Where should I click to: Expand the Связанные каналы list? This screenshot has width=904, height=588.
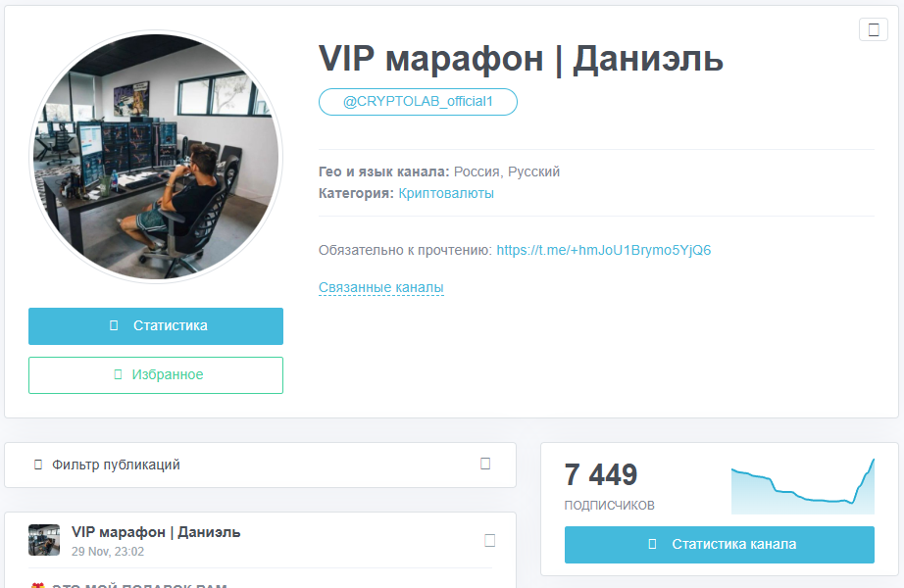pyautogui.click(x=381, y=287)
